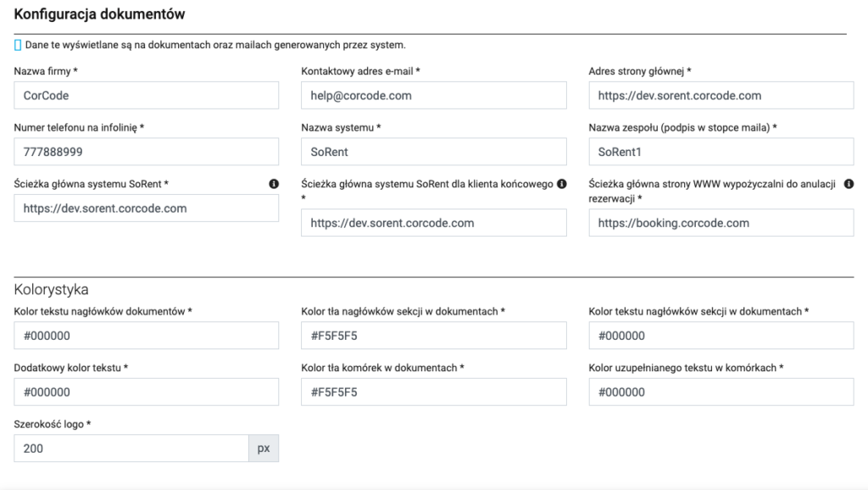Select the Adres strony głównej input

coord(721,96)
